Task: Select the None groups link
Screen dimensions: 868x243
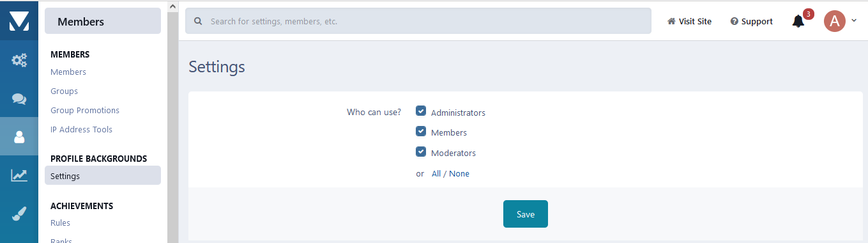Action: click(459, 173)
